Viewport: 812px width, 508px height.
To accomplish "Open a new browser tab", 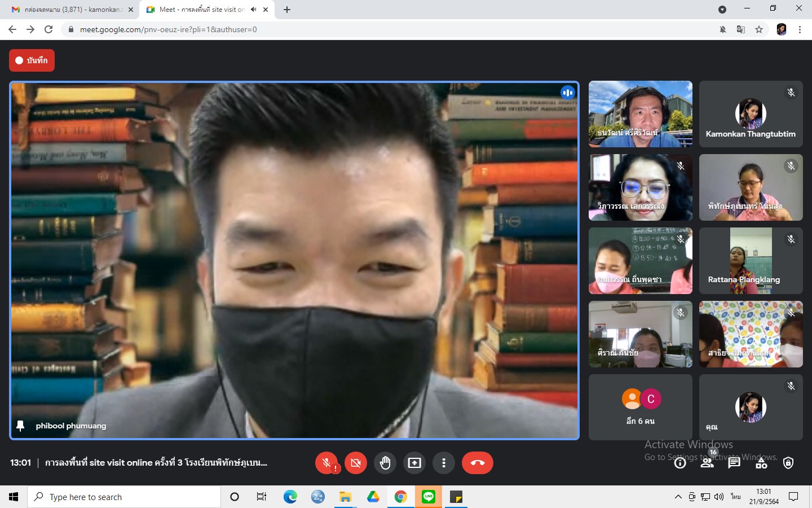I will 287,10.
